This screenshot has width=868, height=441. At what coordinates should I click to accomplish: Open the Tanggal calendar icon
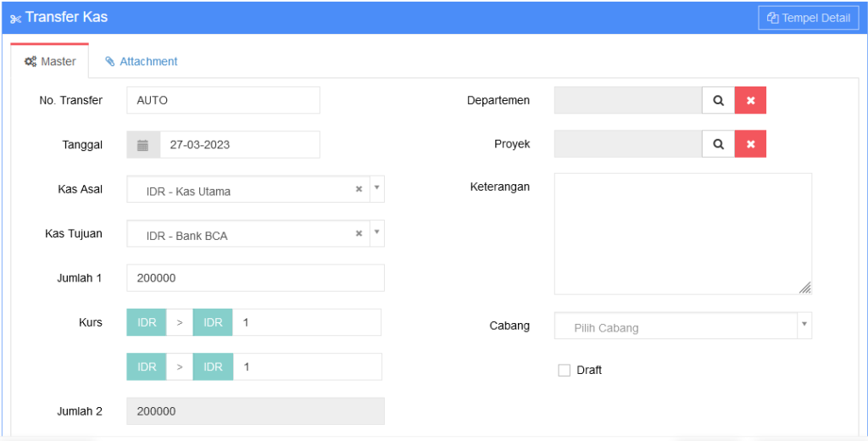click(x=143, y=145)
